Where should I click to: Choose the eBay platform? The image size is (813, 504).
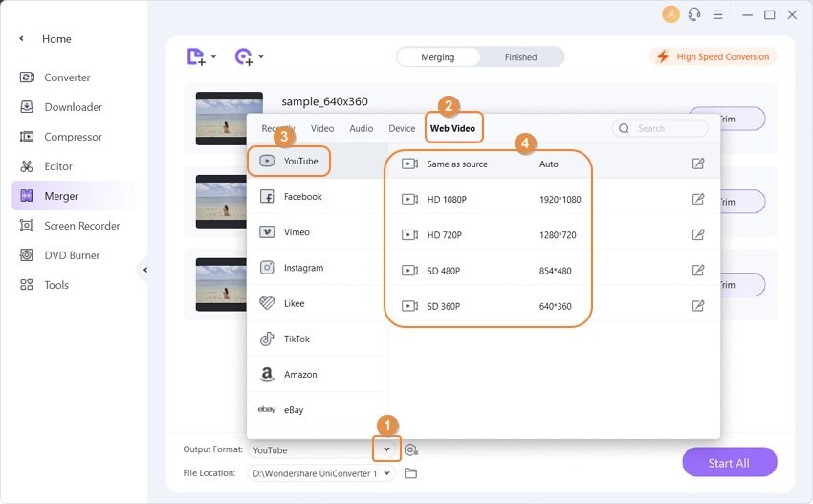click(x=318, y=410)
